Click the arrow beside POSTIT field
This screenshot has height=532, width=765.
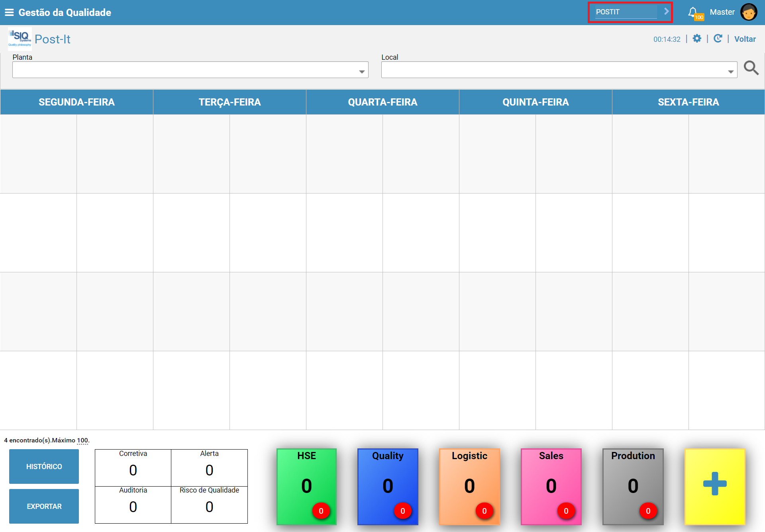[666, 12]
